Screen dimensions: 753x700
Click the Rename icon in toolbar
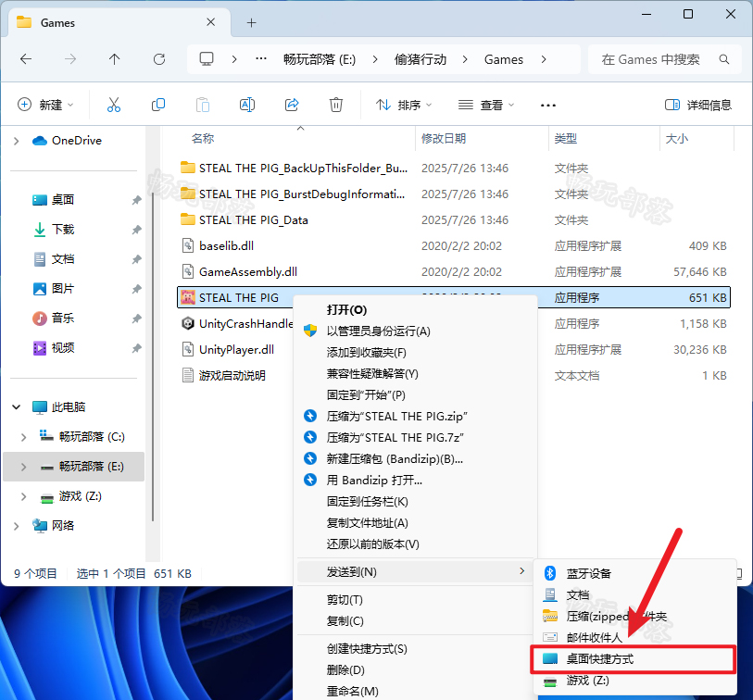coord(247,105)
